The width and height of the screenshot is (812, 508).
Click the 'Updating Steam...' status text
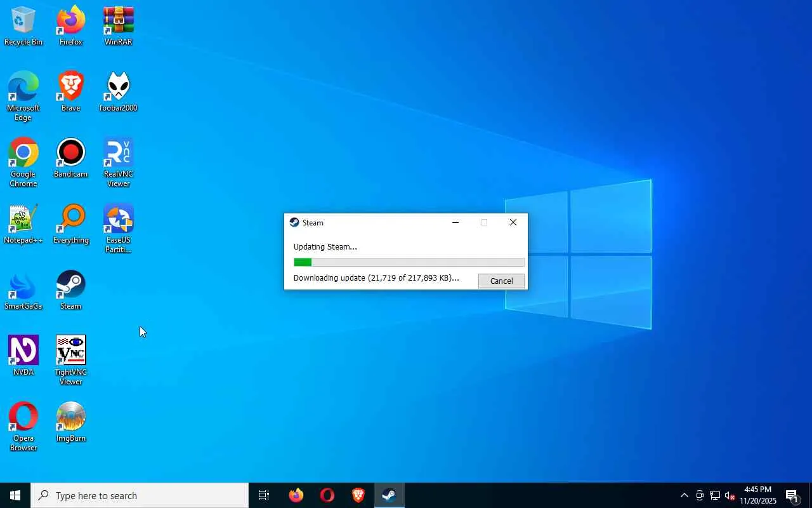(325, 247)
